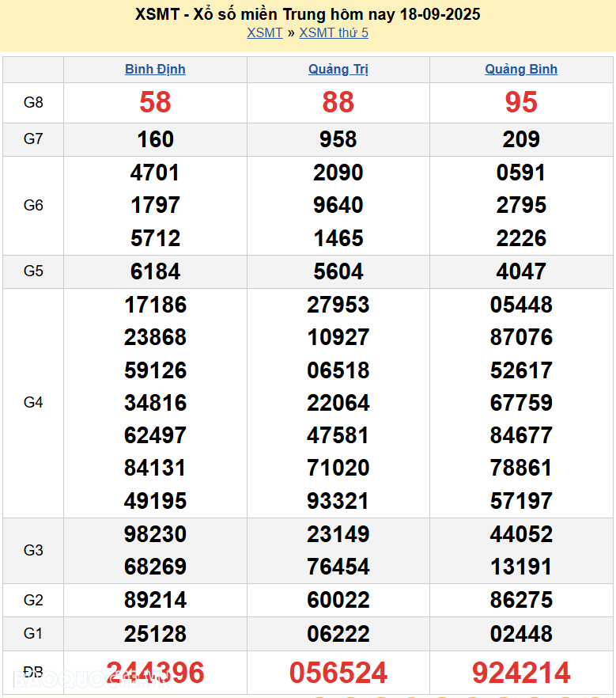Click G6 number 2090

338,173
